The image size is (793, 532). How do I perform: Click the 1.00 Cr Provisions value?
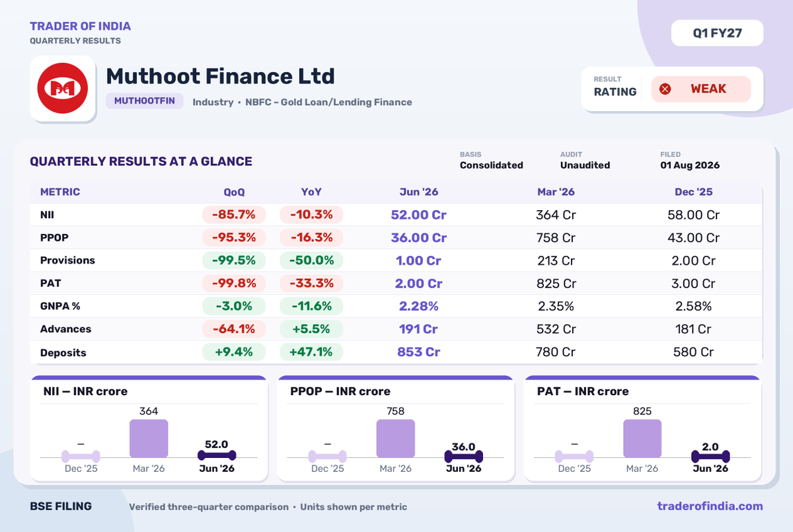(419, 260)
